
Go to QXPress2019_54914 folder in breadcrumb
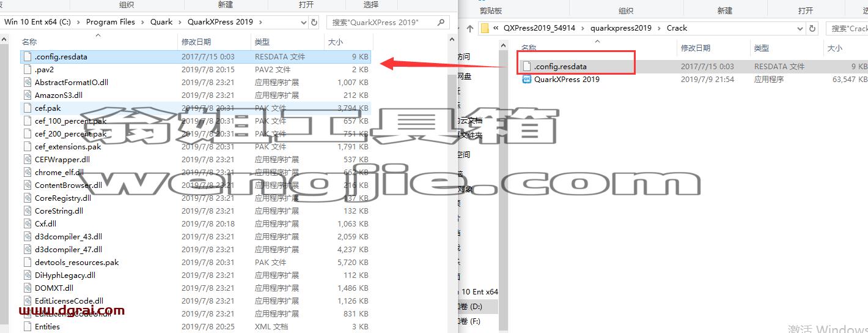pos(540,28)
